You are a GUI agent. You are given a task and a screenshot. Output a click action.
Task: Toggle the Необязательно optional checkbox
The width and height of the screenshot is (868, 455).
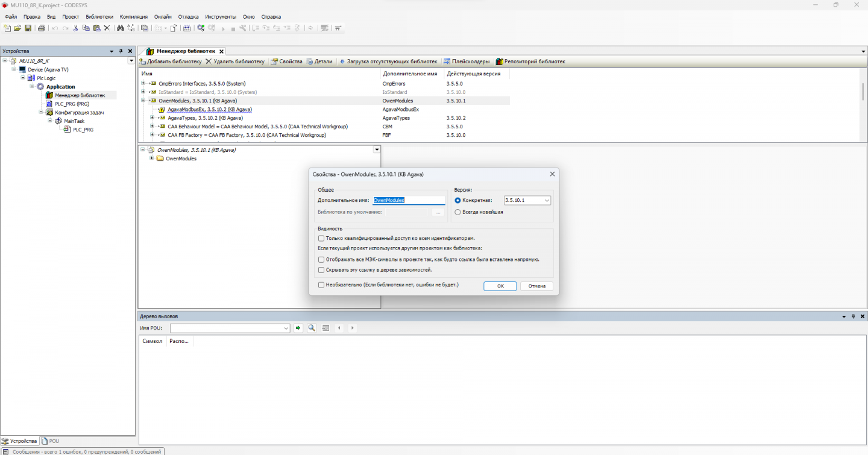tap(321, 284)
